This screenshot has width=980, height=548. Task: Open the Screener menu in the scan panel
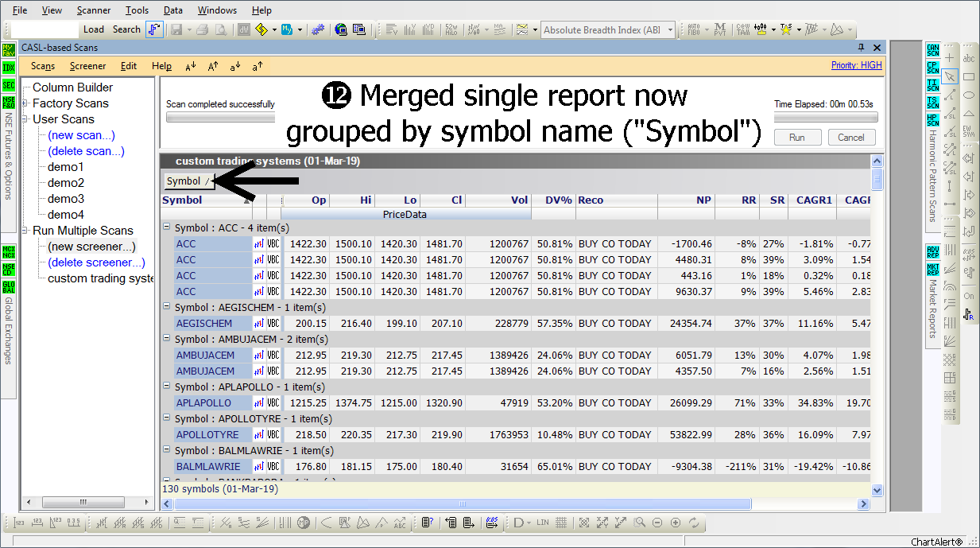[x=87, y=66]
